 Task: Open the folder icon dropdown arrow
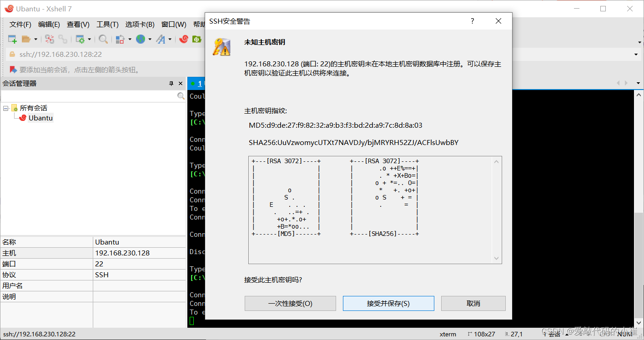[35, 40]
